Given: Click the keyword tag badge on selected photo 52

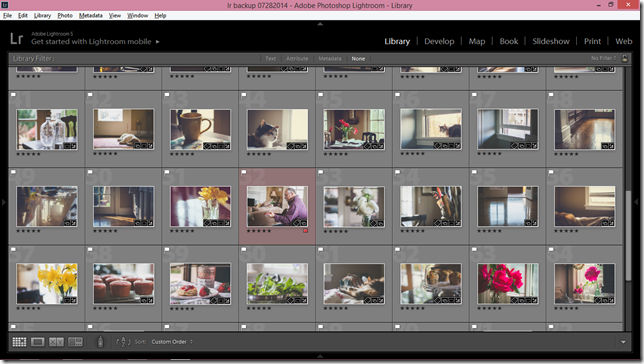Looking at the screenshot, I should pos(297,223).
